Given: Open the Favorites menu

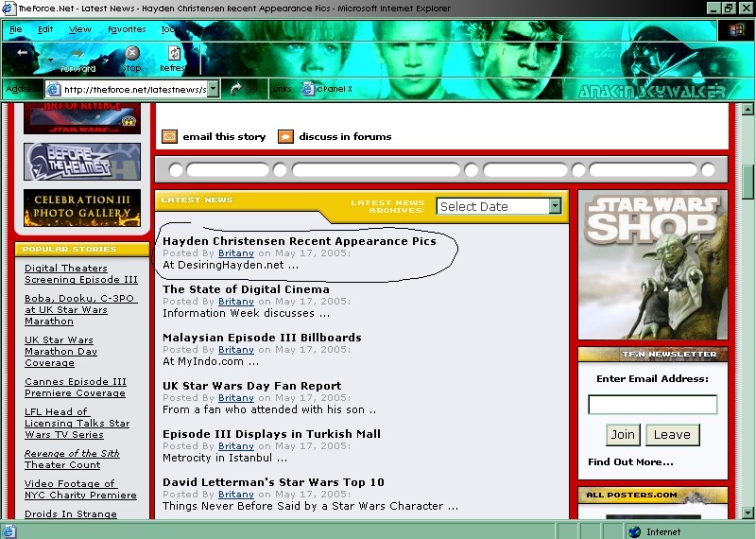Looking at the screenshot, I should pyautogui.click(x=127, y=29).
